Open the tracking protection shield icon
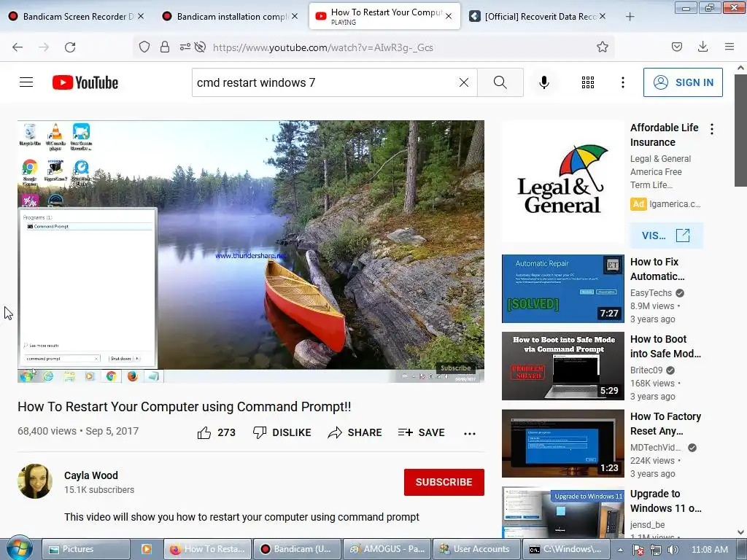Screen dimensions: 747x560 point(144,47)
